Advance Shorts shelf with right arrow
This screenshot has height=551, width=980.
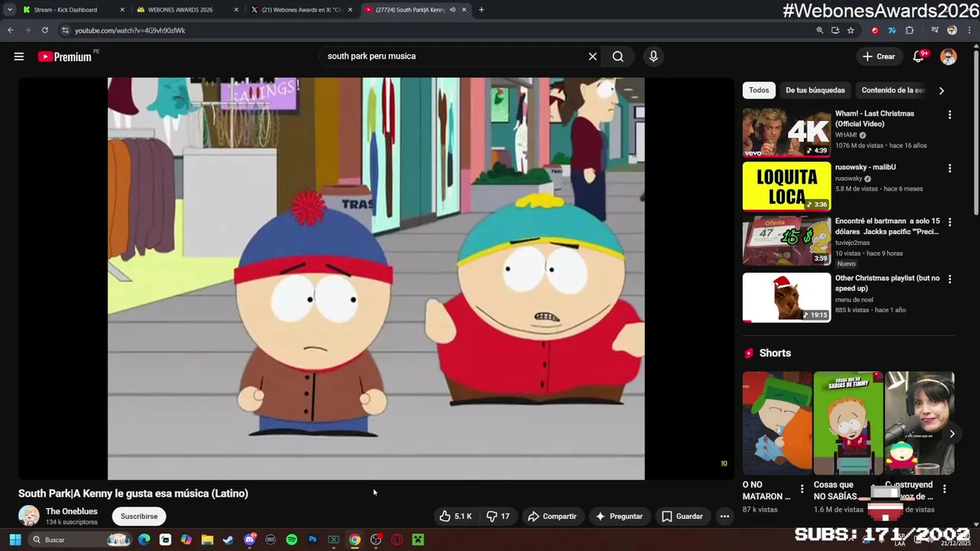(x=952, y=434)
